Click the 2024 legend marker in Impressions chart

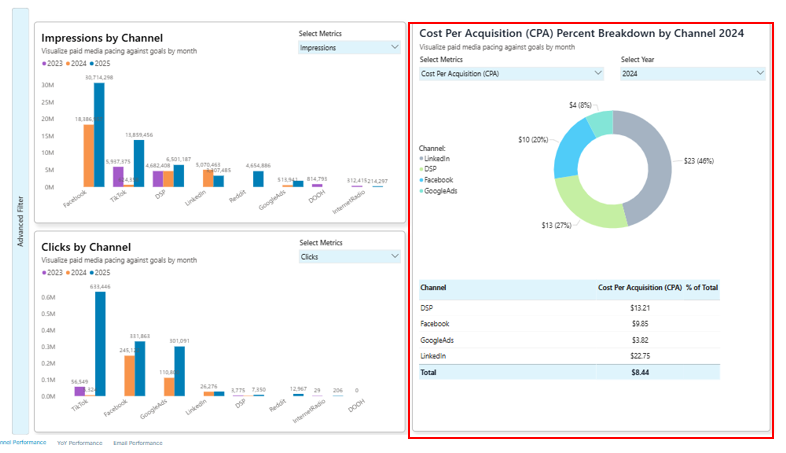click(x=68, y=63)
